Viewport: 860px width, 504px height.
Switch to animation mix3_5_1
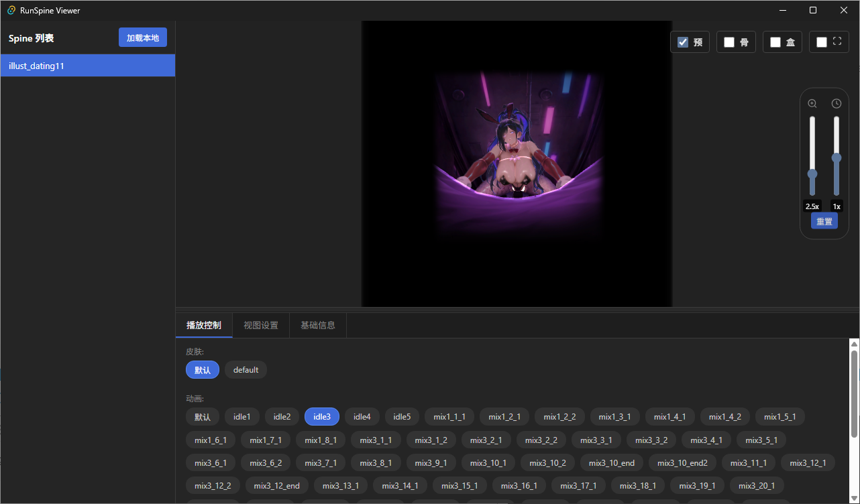761,440
